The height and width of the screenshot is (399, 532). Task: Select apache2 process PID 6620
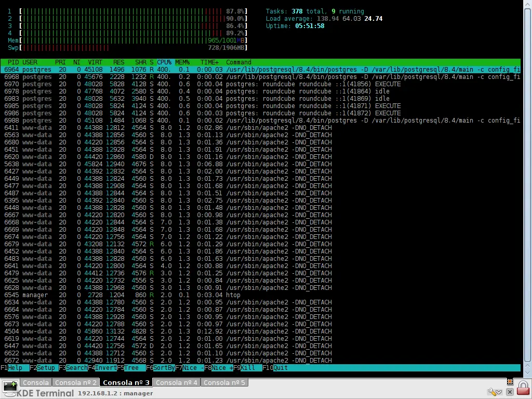(x=260, y=157)
